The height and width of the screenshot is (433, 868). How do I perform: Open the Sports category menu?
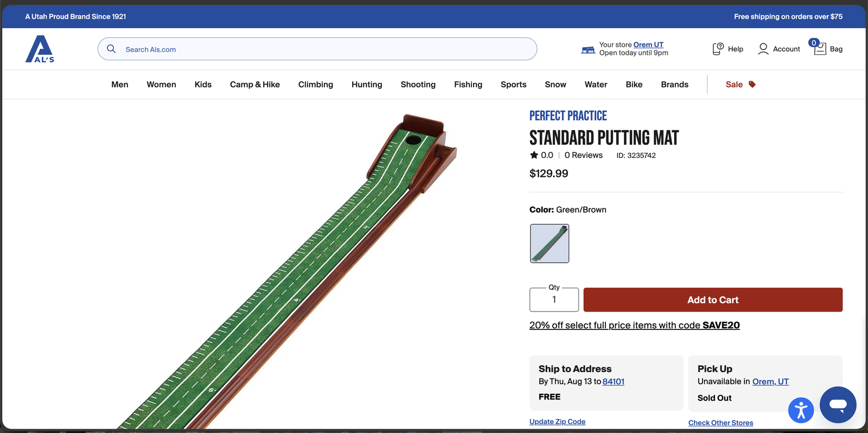click(x=514, y=84)
